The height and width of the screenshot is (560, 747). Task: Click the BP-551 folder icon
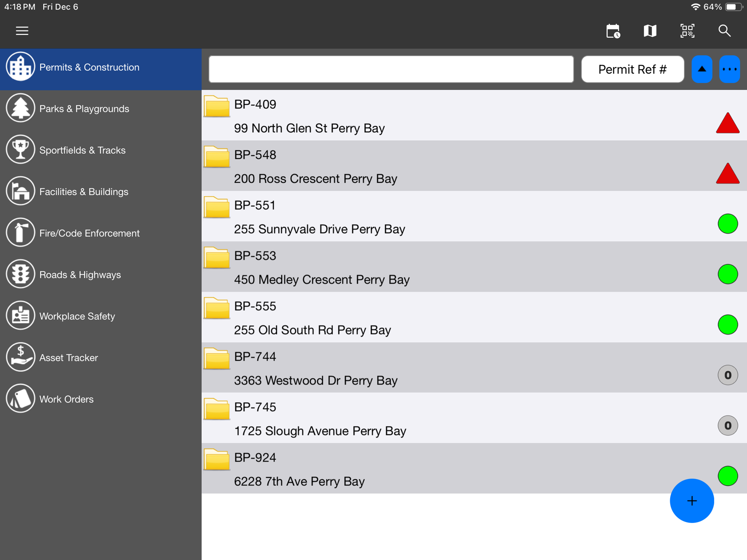(x=217, y=207)
